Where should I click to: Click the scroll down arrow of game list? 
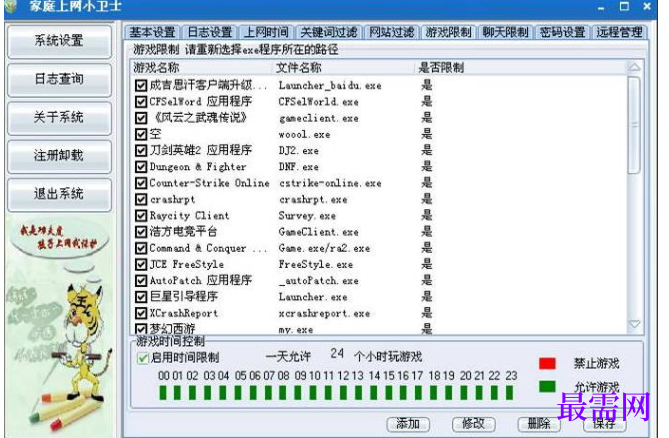[x=634, y=324]
